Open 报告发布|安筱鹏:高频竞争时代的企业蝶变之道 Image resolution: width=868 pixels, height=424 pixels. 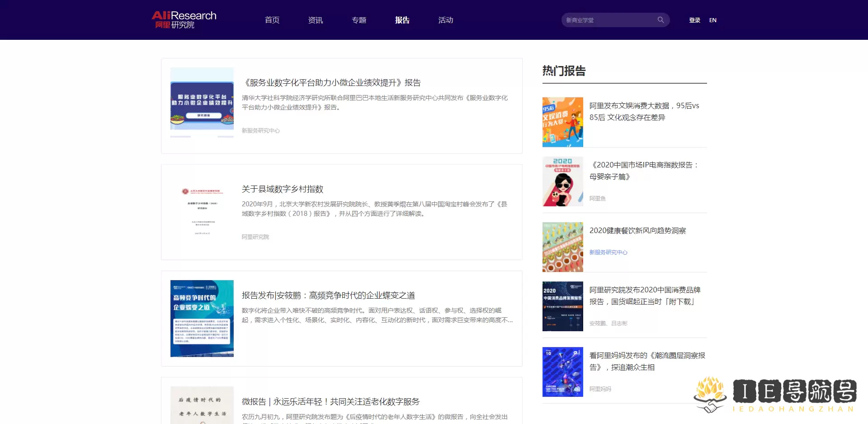(x=328, y=295)
